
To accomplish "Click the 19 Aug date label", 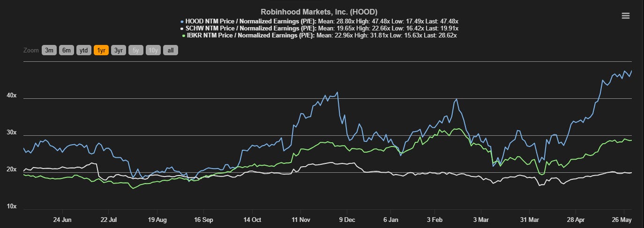I will point(157,219).
